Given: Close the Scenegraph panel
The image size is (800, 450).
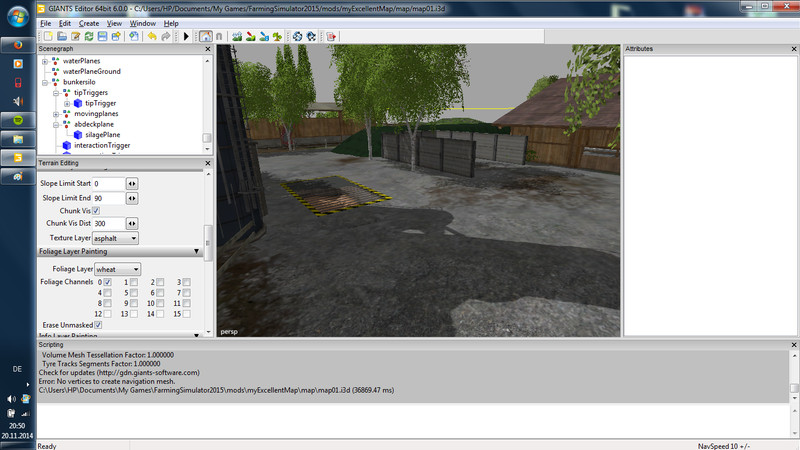Looking at the screenshot, I should coord(208,49).
